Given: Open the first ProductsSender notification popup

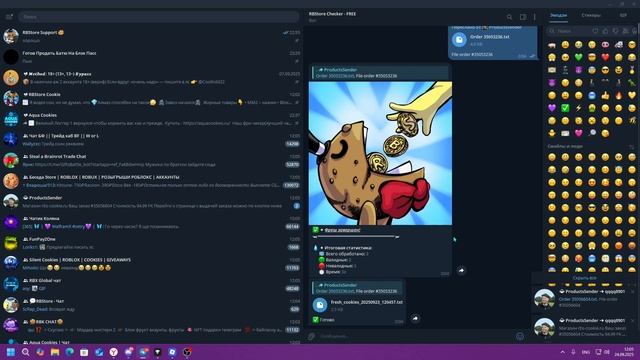Looking at the screenshot, I should click(584, 299).
